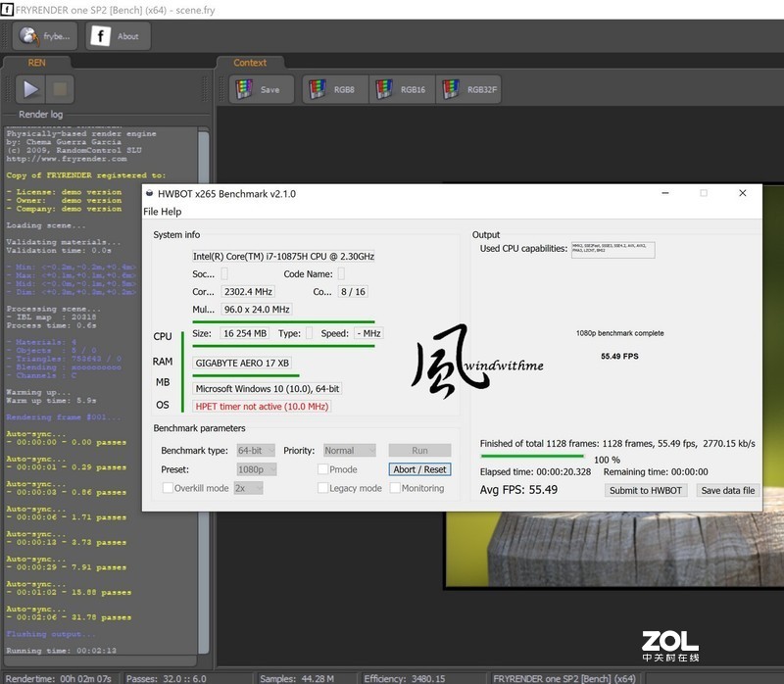Open the Benchmark type 64-bit dropdown
Image resolution: width=784 pixels, height=684 pixels.
click(256, 451)
